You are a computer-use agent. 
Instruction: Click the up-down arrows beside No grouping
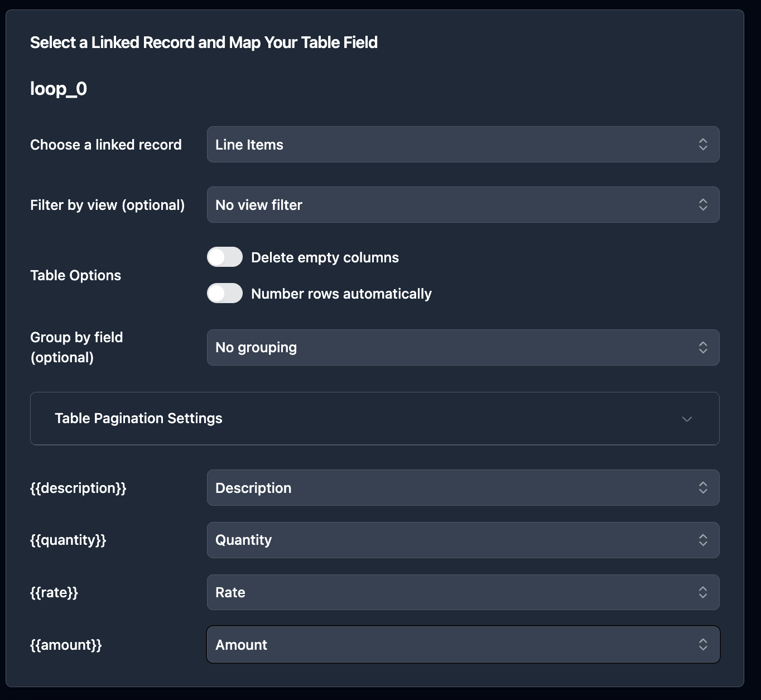[703, 348]
